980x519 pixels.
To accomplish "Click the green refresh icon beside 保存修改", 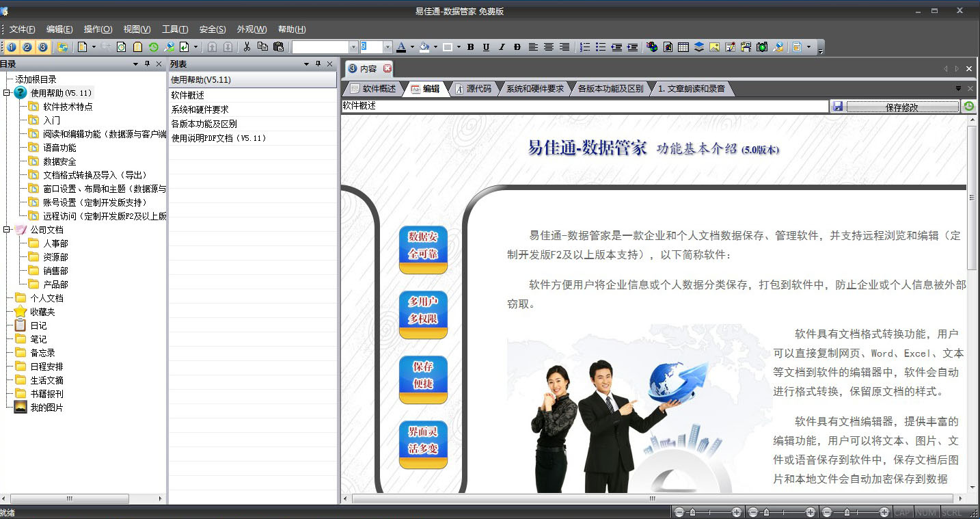I will click(969, 107).
